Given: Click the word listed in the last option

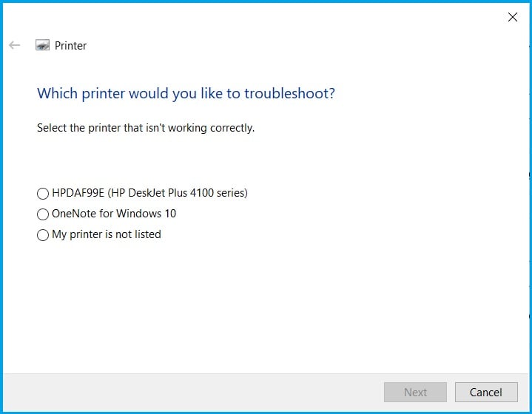Looking at the screenshot, I should click(x=147, y=234).
